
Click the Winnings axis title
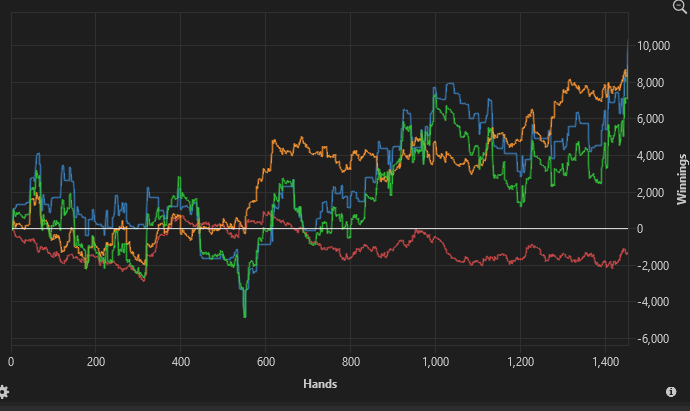click(682, 179)
